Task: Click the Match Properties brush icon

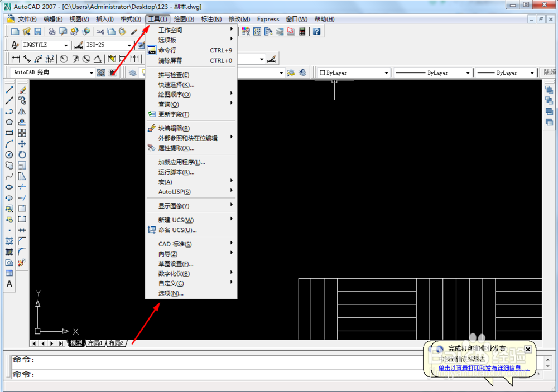Action: point(134,32)
